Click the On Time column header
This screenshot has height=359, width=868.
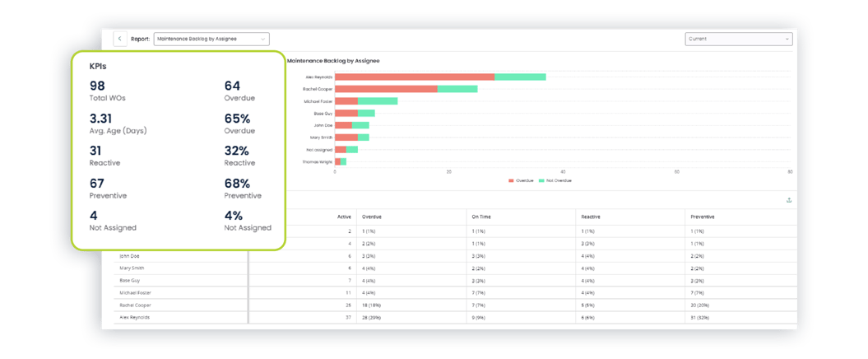point(480,217)
